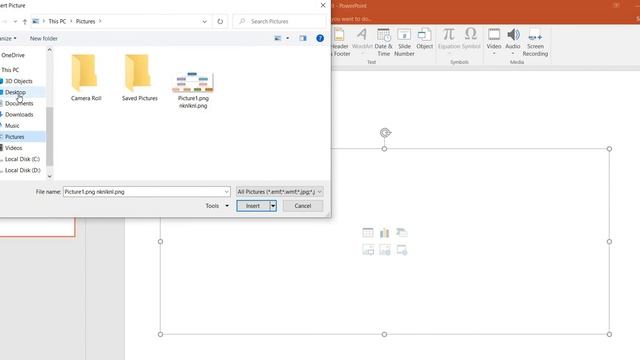Open the Saved Pictures folder

[x=139, y=78]
